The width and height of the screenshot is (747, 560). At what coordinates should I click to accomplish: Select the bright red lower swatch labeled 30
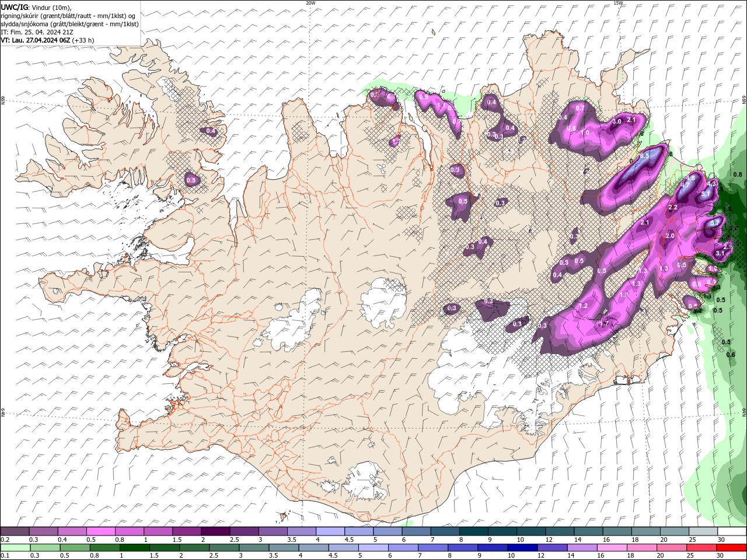731,548
